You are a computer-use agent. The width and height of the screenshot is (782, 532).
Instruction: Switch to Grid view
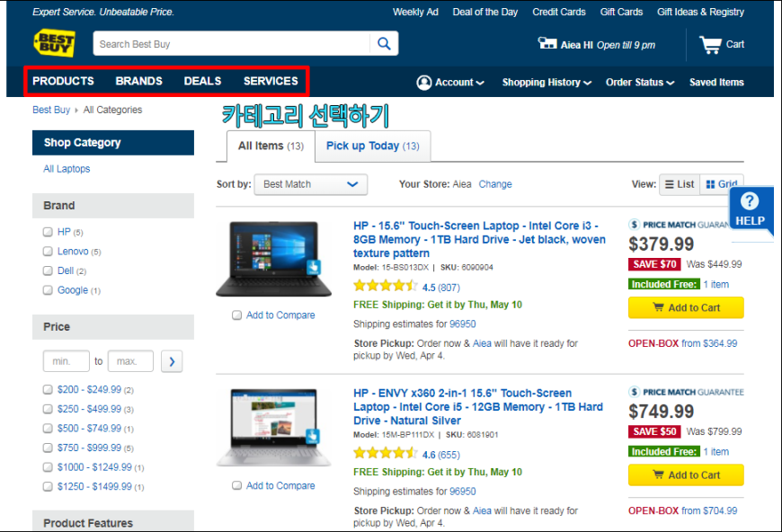[x=722, y=184]
